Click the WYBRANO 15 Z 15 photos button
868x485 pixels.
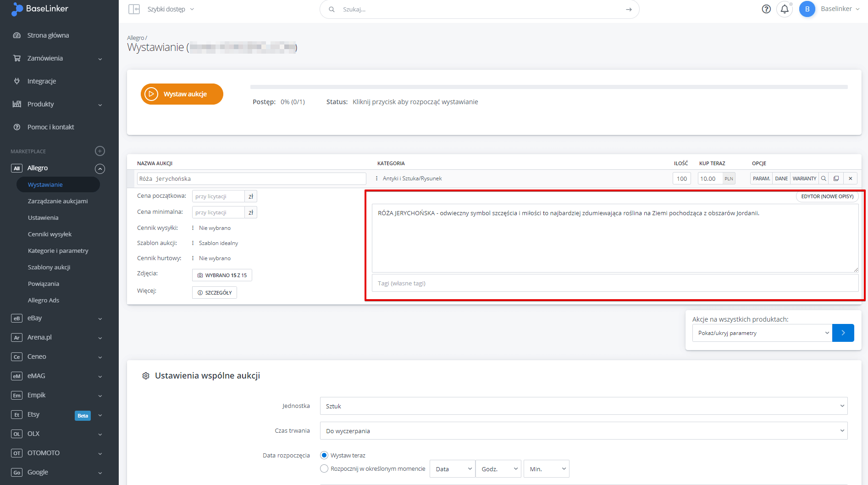pyautogui.click(x=222, y=275)
